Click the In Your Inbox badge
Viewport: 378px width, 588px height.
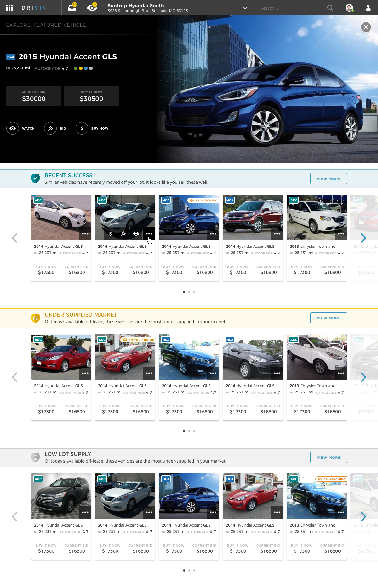[138, 340]
